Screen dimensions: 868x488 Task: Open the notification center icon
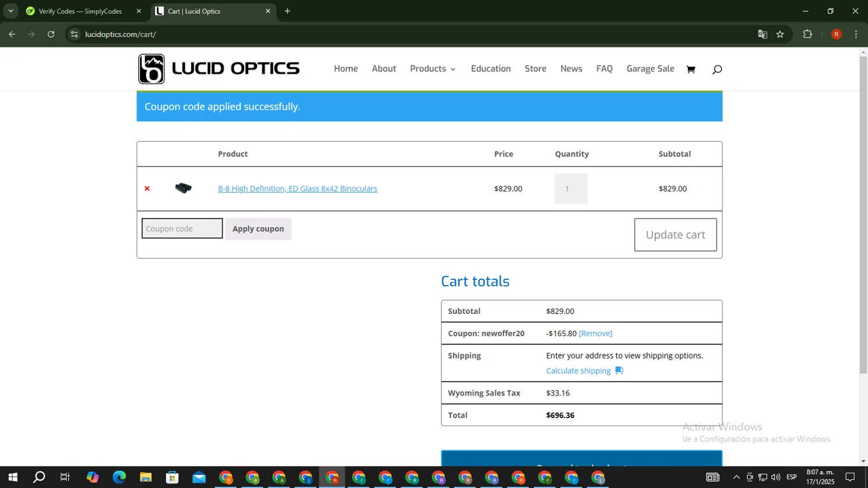[850, 478]
